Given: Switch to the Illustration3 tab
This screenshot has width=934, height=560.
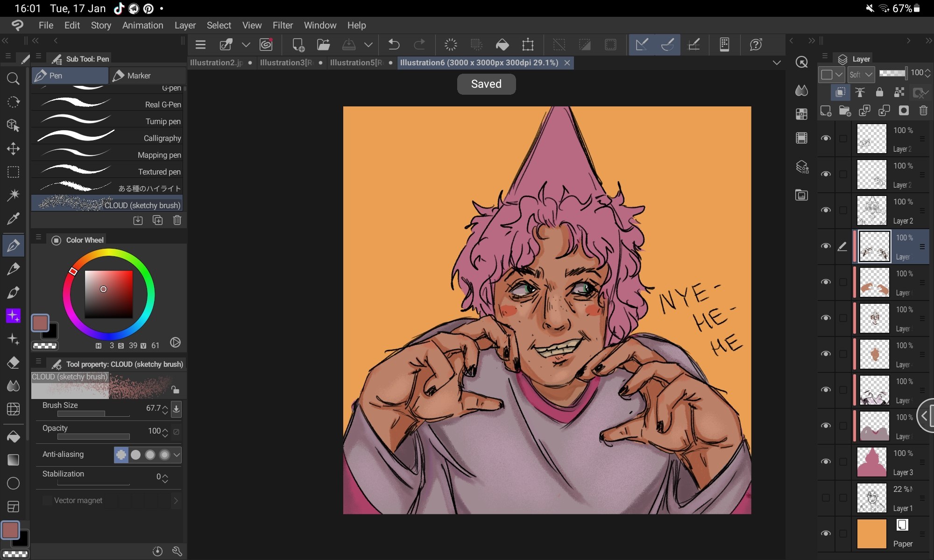Looking at the screenshot, I should tap(286, 63).
